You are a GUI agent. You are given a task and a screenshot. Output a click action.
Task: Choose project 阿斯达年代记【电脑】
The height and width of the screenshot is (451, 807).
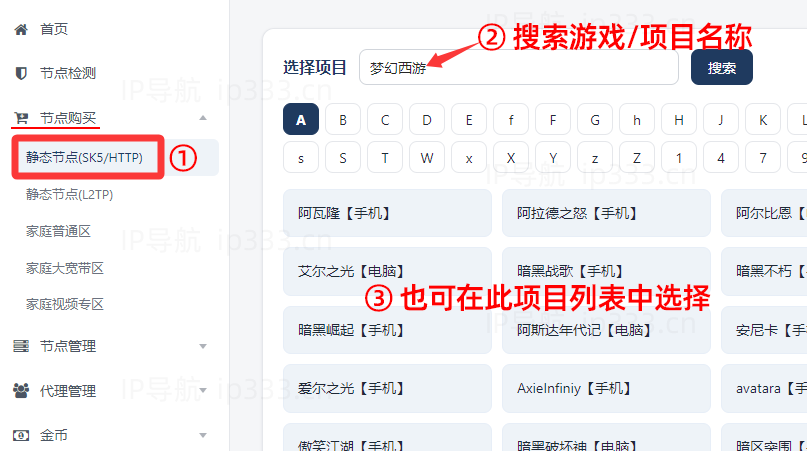click(606, 330)
